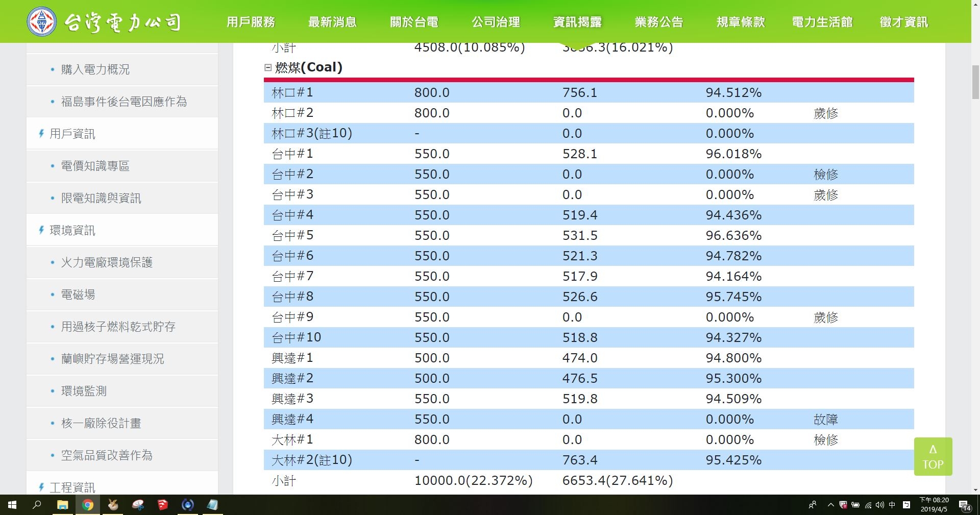Open 徵才資訊 menu
The image size is (980, 515).
(904, 22)
